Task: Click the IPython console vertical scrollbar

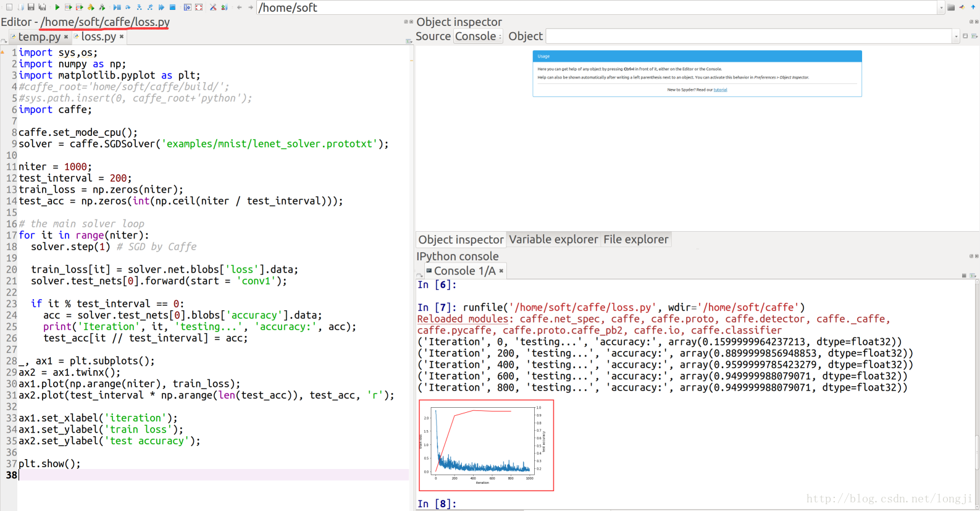Action: [977, 395]
